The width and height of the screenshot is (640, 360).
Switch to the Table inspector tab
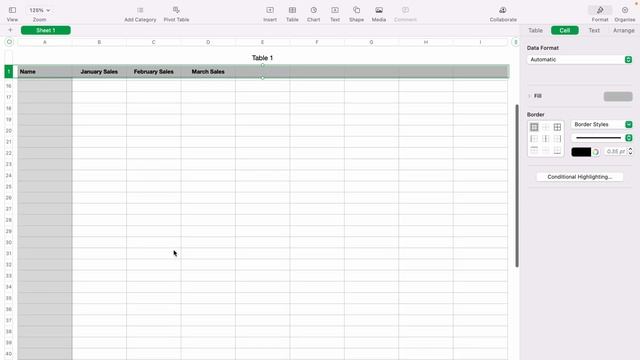pyautogui.click(x=535, y=30)
